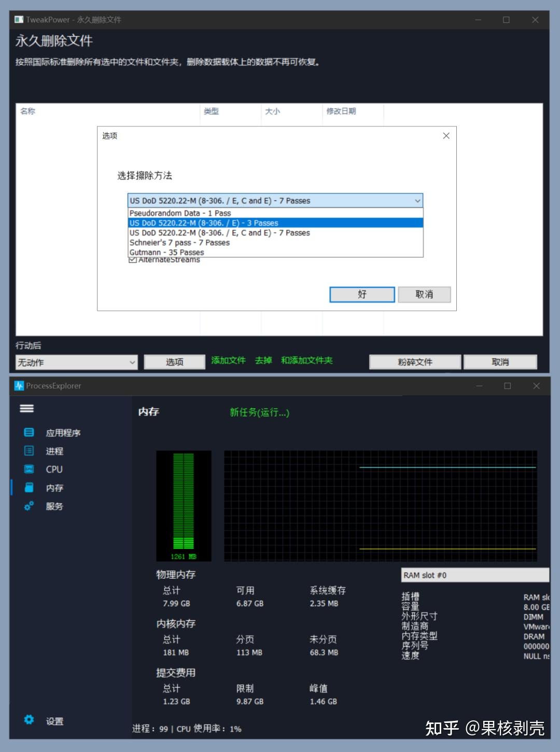This screenshot has height=752, width=560.
Task: Select Gutmann - 35 Passes option
Action: click(x=275, y=252)
